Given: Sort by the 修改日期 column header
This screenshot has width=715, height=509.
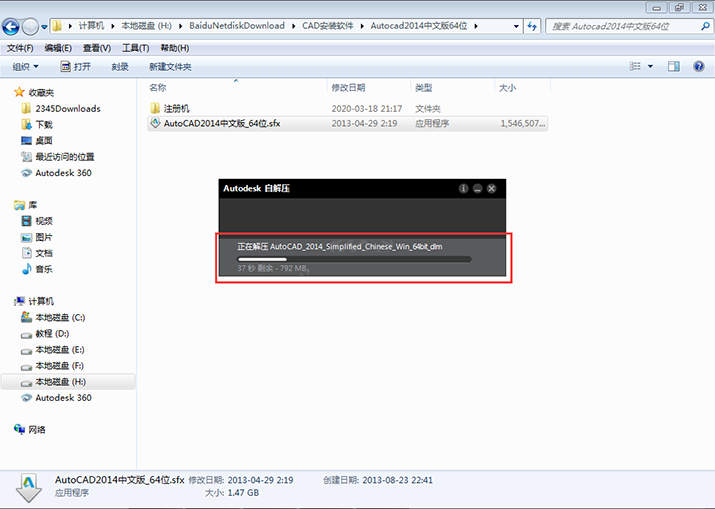Looking at the screenshot, I should point(368,87).
